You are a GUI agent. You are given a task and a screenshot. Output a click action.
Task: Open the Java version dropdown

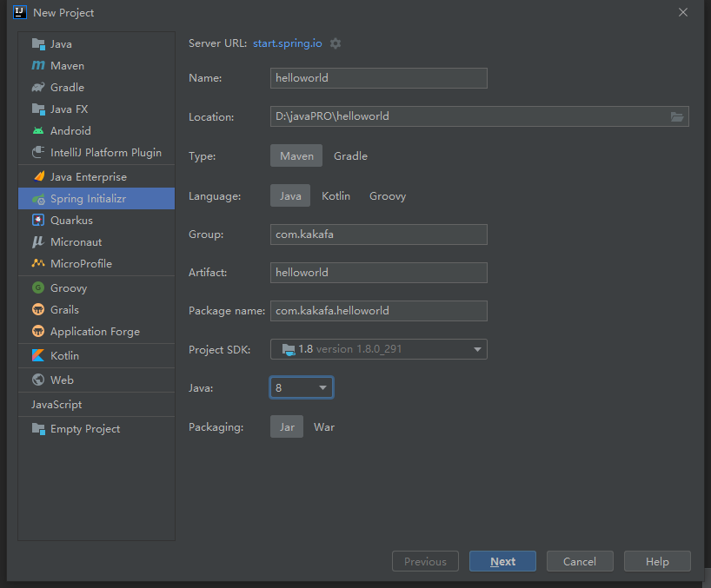(x=302, y=387)
